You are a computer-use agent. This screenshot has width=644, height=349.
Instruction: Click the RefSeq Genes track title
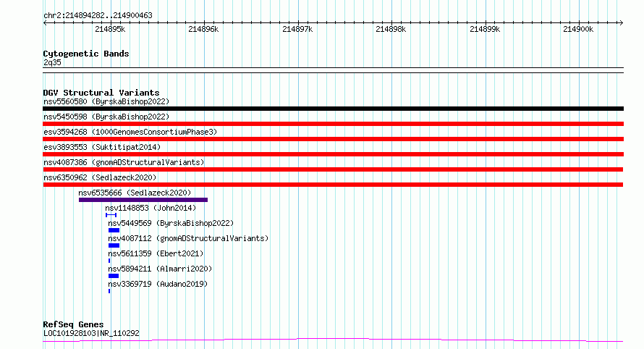pyautogui.click(x=73, y=324)
